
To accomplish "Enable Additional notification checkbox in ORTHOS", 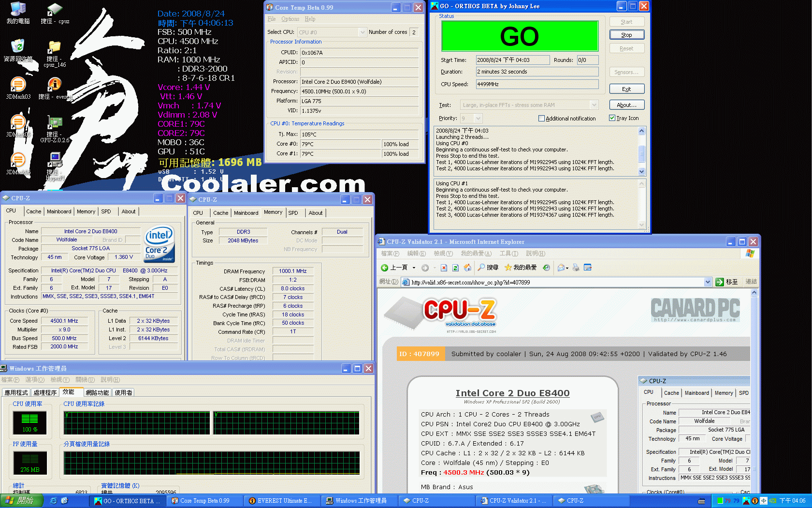I will pos(541,119).
